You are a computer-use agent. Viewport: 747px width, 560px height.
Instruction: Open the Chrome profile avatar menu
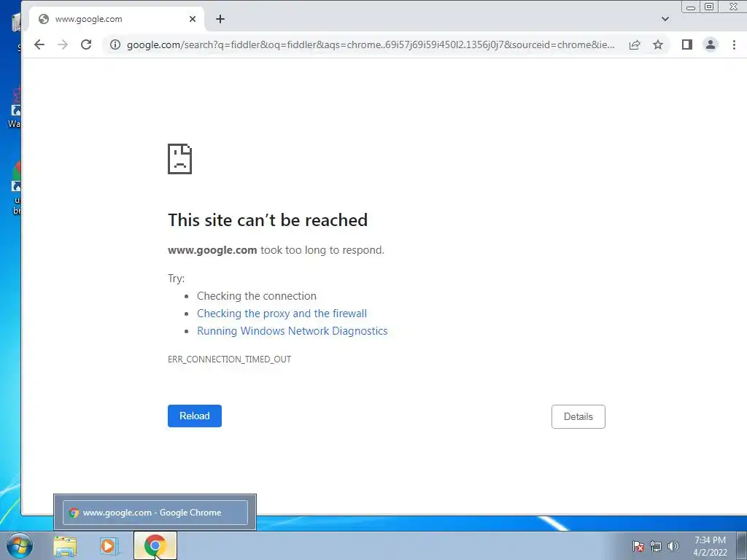click(x=711, y=44)
